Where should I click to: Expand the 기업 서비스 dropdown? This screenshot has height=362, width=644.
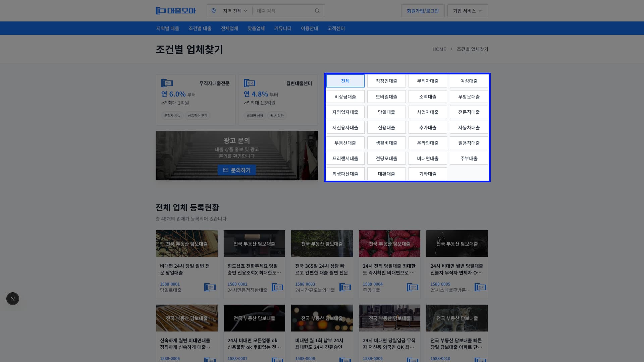coord(467,10)
